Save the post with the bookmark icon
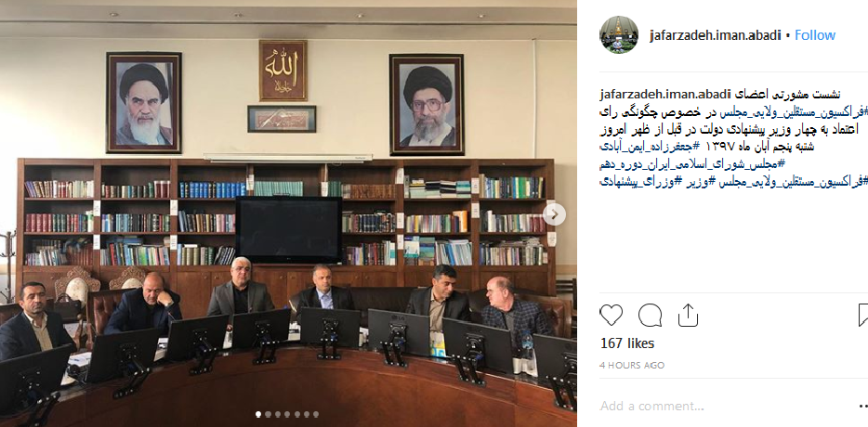The height and width of the screenshot is (427, 868). point(863,315)
